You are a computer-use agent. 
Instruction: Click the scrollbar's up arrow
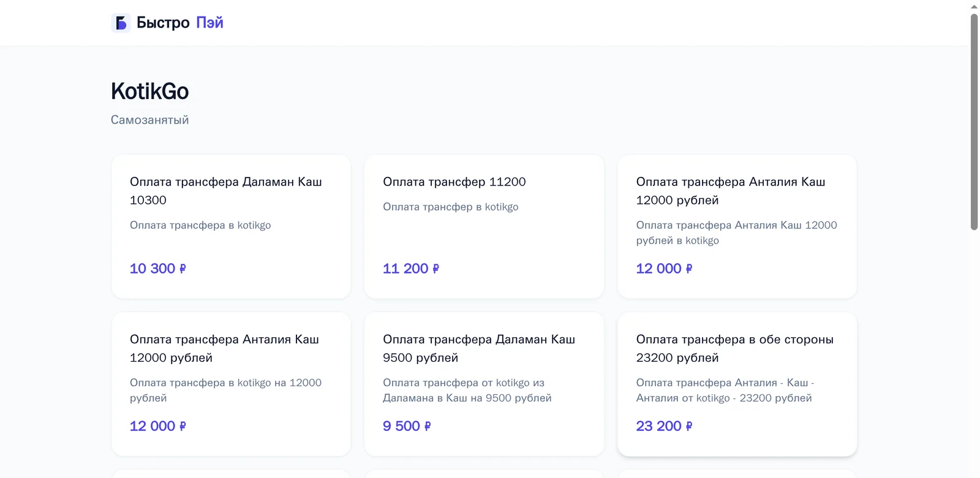tap(974, 6)
